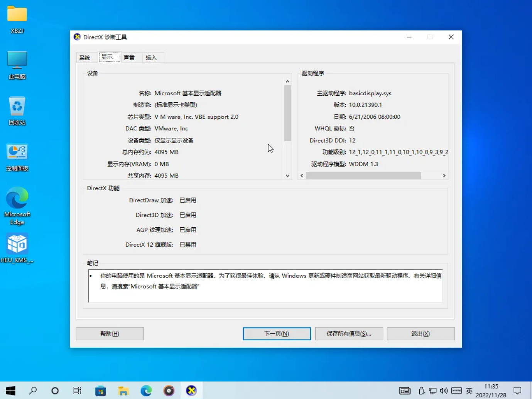
Task: Open Cortana from the taskbar
Action: point(55,390)
